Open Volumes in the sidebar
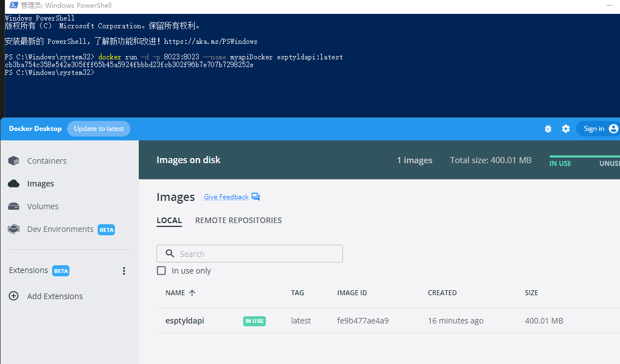 pyautogui.click(x=43, y=206)
